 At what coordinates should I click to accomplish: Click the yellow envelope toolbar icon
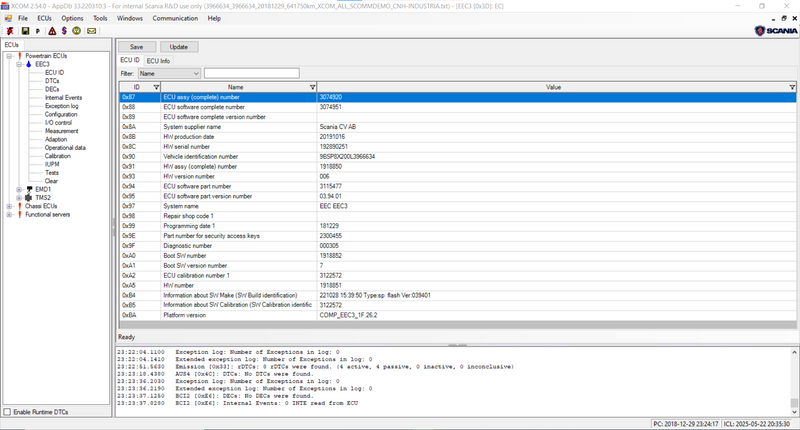point(91,31)
